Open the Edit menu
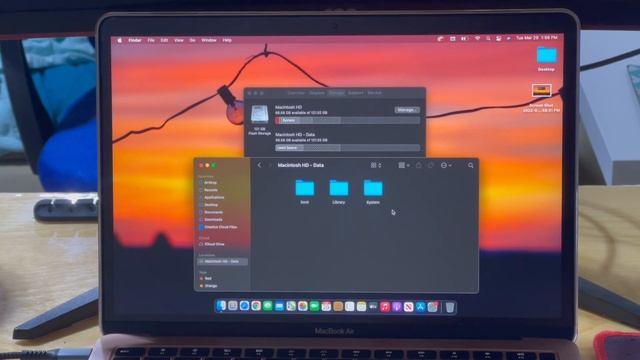Viewport: 640px width, 360px height. point(164,40)
